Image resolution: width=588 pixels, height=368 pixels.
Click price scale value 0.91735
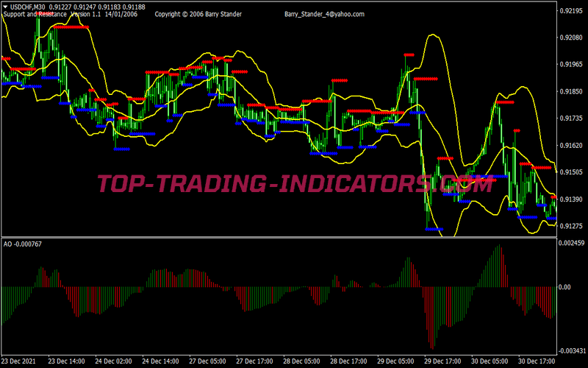pyautogui.click(x=572, y=118)
